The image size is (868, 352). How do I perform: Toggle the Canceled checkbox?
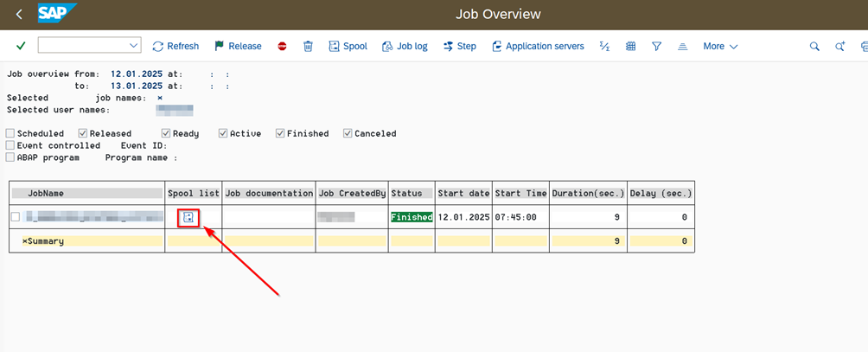click(x=348, y=133)
